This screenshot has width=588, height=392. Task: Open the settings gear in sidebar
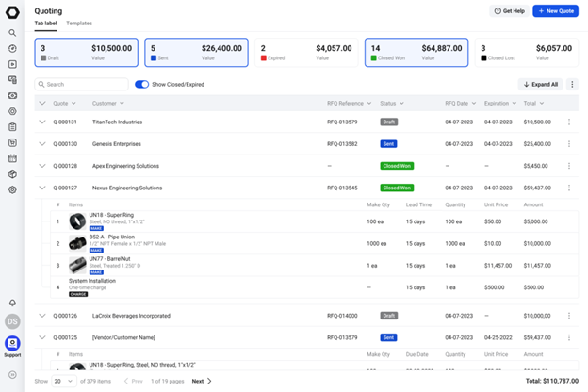pos(12,190)
